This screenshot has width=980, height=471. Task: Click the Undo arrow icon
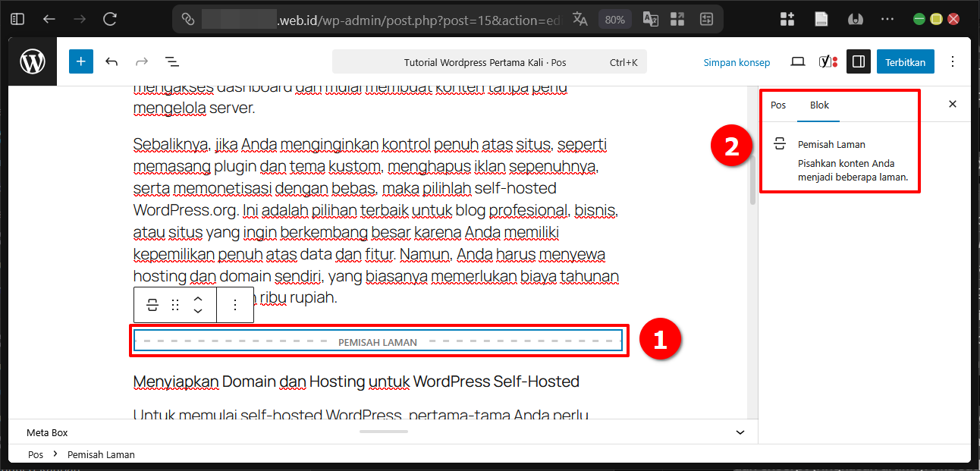(x=112, y=61)
